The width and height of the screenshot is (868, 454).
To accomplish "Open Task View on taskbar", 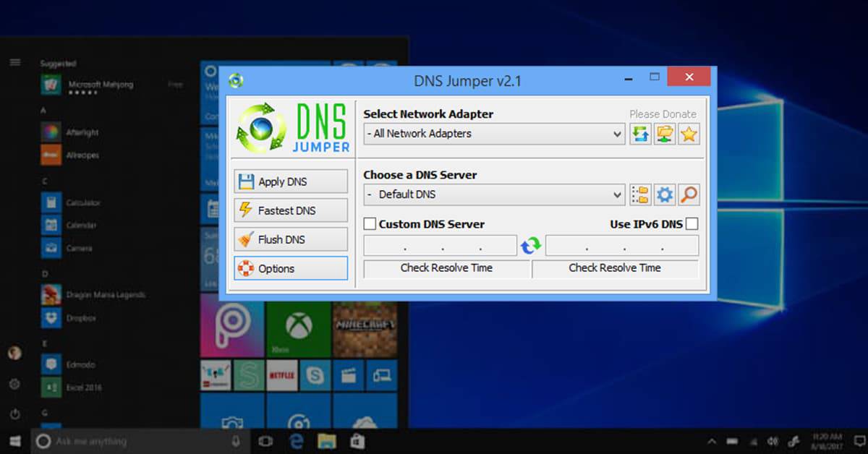I will coord(265,441).
